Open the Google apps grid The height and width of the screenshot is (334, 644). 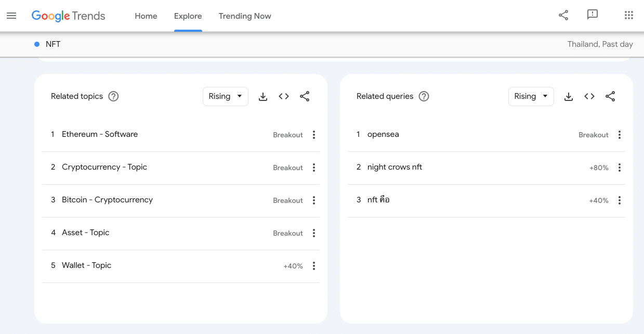[629, 15]
